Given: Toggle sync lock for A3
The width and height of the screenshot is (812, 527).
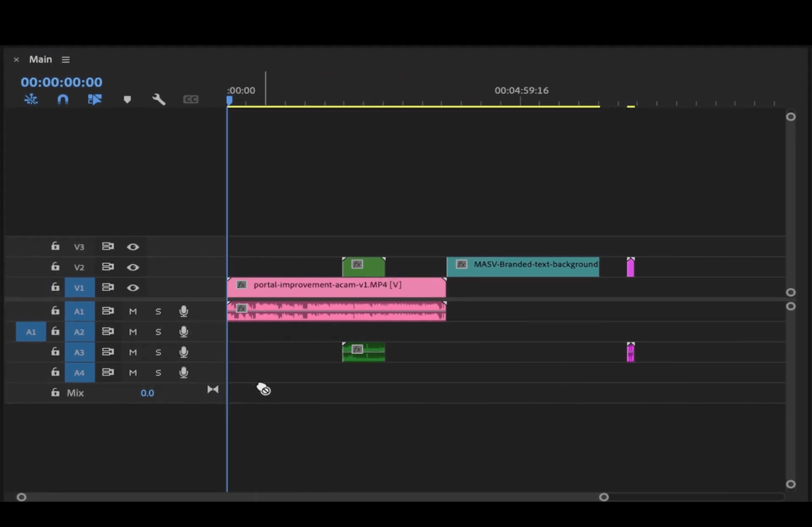Looking at the screenshot, I should [x=108, y=352].
